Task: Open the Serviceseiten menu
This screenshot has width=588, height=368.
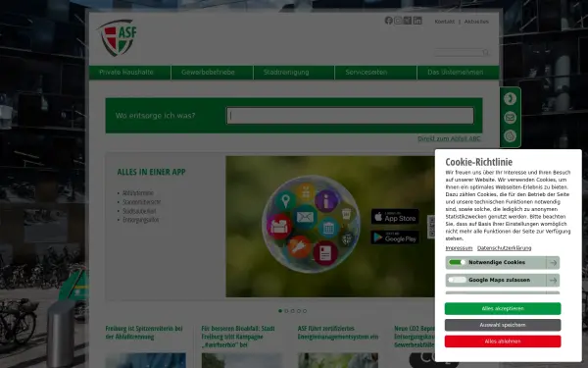Action: [x=375, y=72]
